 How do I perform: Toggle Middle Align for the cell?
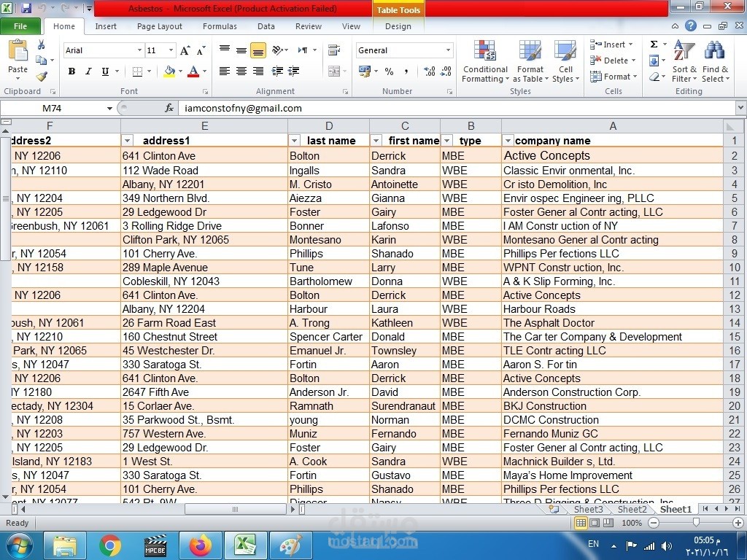point(241,50)
